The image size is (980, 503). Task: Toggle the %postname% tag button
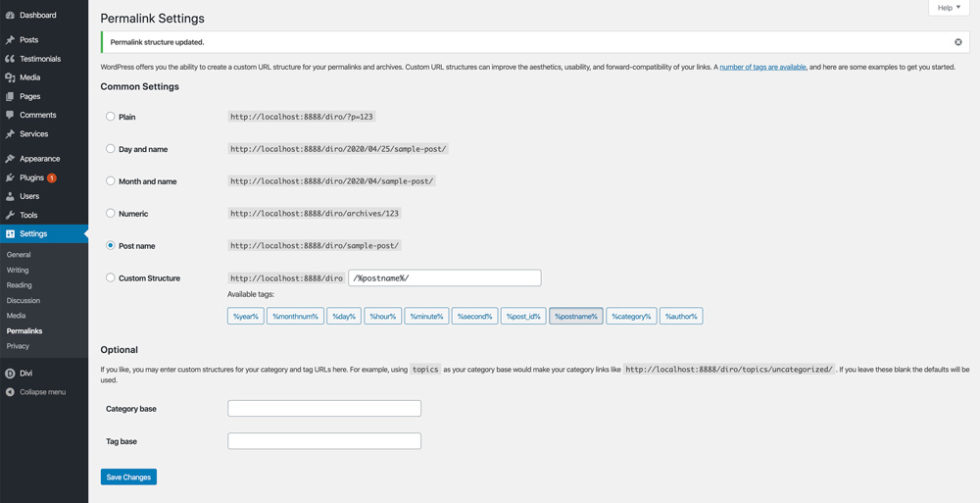coord(576,316)
